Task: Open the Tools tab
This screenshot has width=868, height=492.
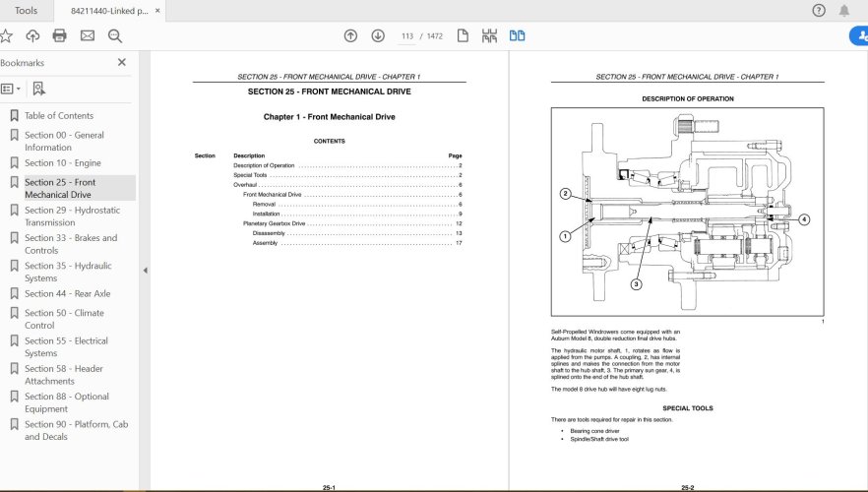Action: tap(26, 11)
